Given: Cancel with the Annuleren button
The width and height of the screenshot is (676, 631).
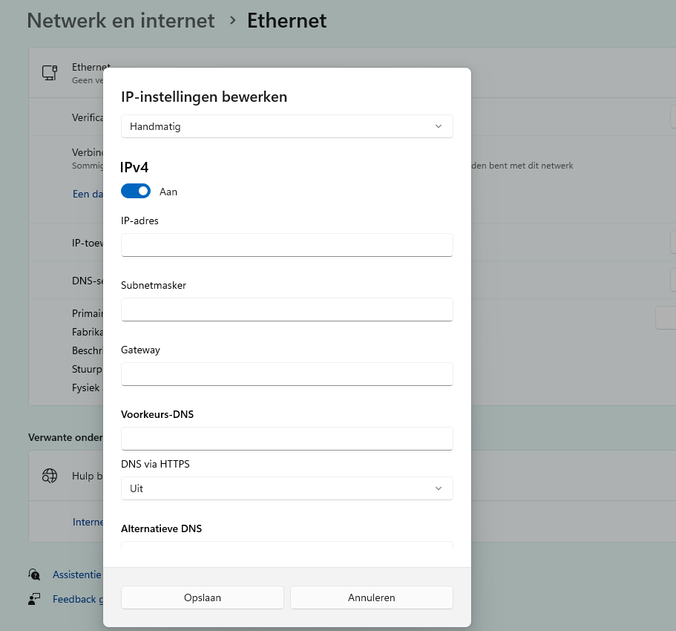Looking at the screenshot, I should click(x=372, y=597).
